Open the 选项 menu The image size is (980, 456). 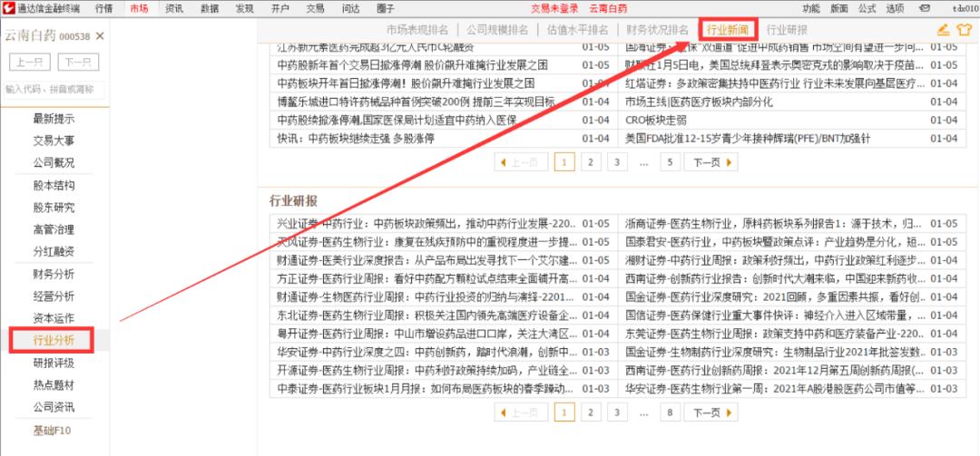pyautogui.click(x=895, y=8)
